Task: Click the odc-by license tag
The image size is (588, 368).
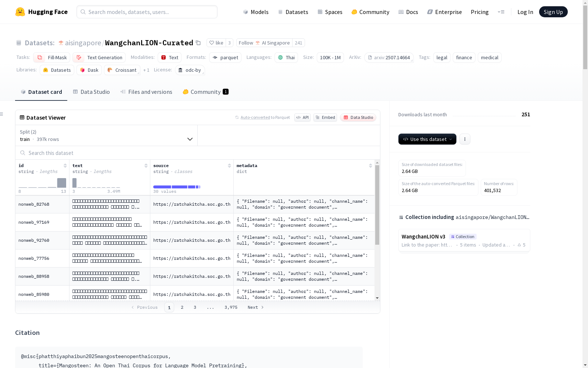Action: point(190,70)
